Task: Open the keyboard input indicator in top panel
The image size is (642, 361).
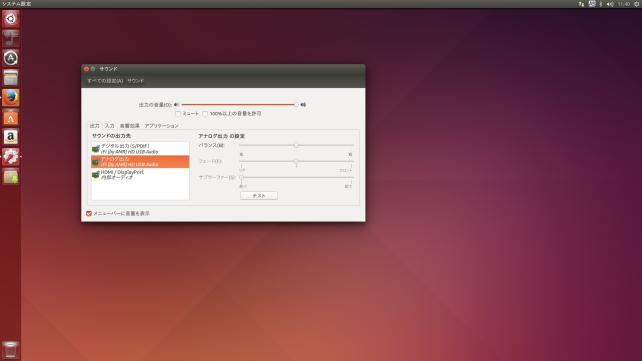Action: [x=592, y=4]
